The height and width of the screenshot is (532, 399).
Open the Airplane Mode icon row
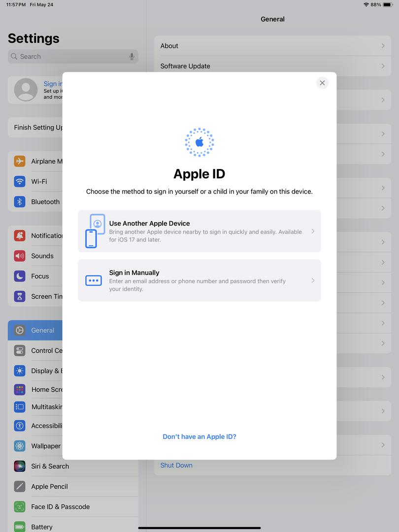20,161
